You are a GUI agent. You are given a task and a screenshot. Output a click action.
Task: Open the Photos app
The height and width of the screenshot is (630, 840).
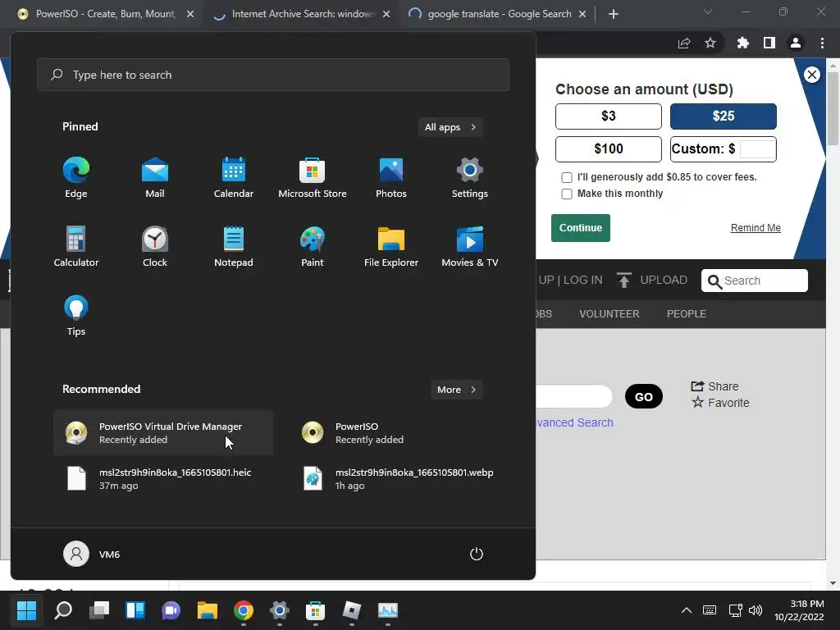[x=391, y=178]
